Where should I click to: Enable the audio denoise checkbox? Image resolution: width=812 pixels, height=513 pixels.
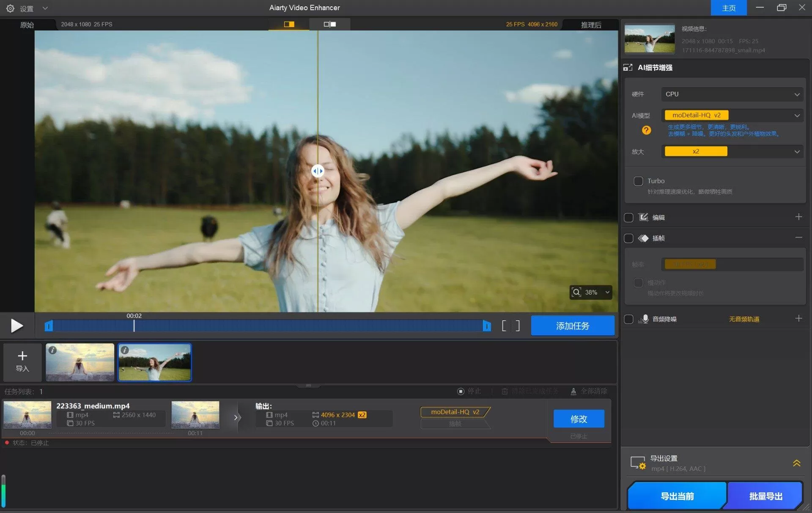click(629, 319)
